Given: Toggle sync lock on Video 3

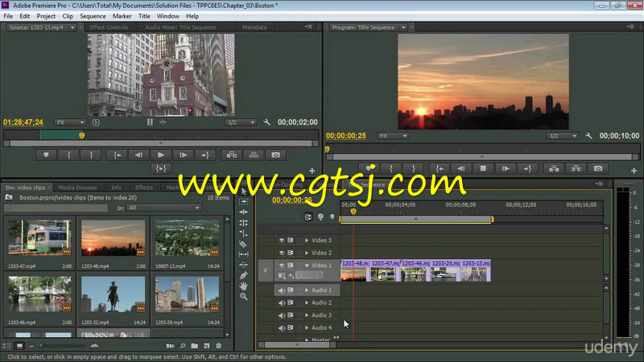Looking at the screenshot, I should (x=291, y=241).
